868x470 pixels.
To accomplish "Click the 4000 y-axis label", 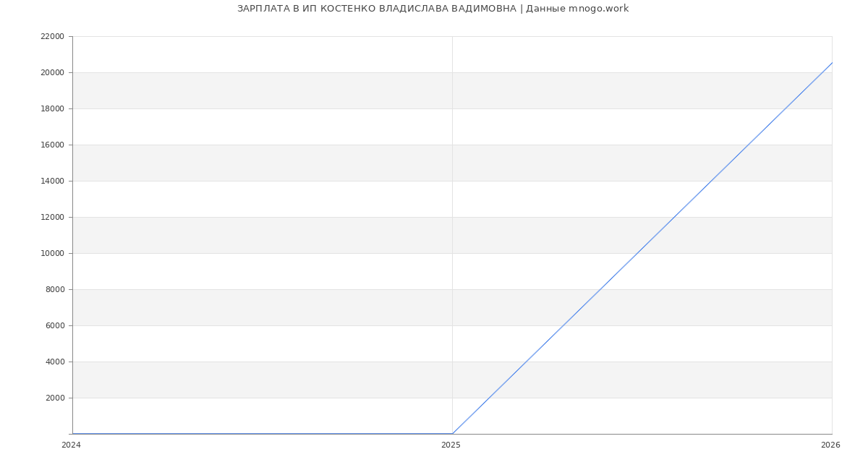I will [54, 362].
